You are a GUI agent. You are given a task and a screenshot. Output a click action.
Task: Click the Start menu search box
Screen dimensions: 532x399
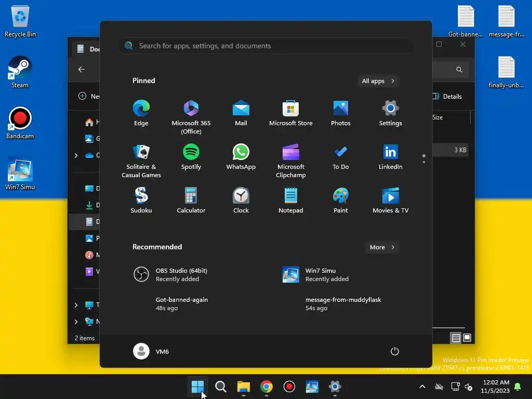pos(266,46)
